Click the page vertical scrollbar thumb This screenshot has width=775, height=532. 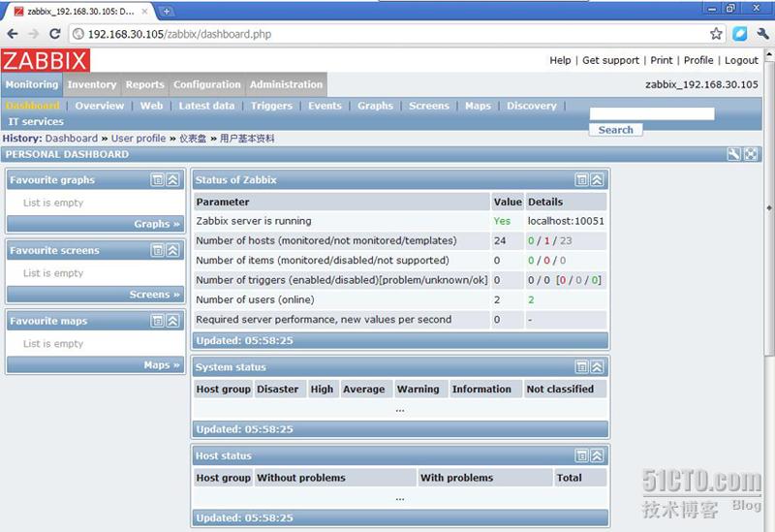pos(769,207)
